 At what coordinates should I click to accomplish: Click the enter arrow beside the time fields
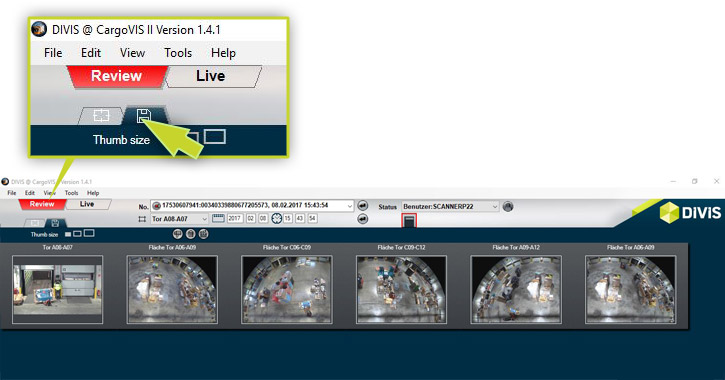click(x=363, y=219)
